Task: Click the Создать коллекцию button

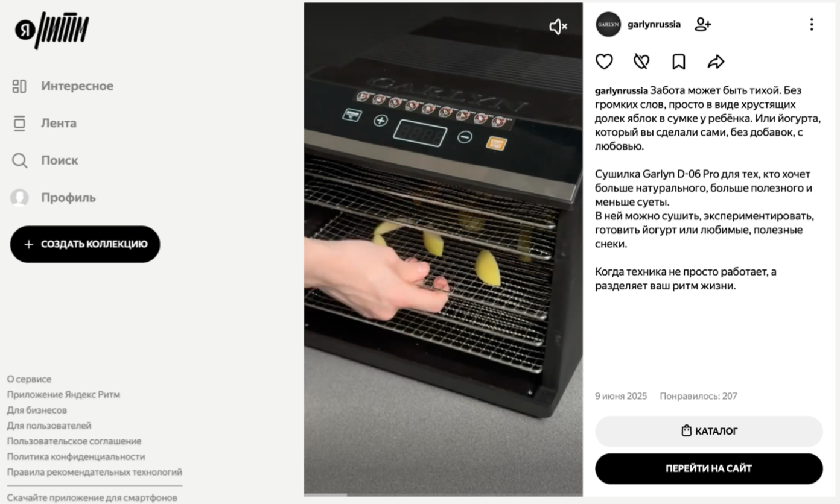Action: [85, 244]
